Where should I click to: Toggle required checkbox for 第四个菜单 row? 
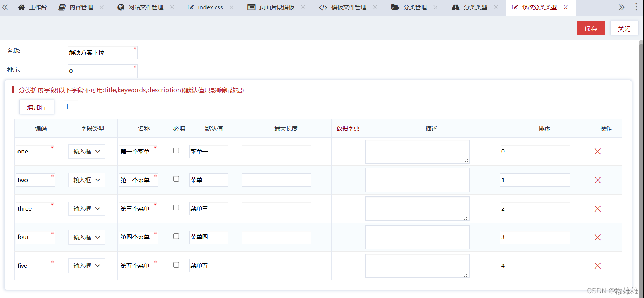click(x=176, y=236)
